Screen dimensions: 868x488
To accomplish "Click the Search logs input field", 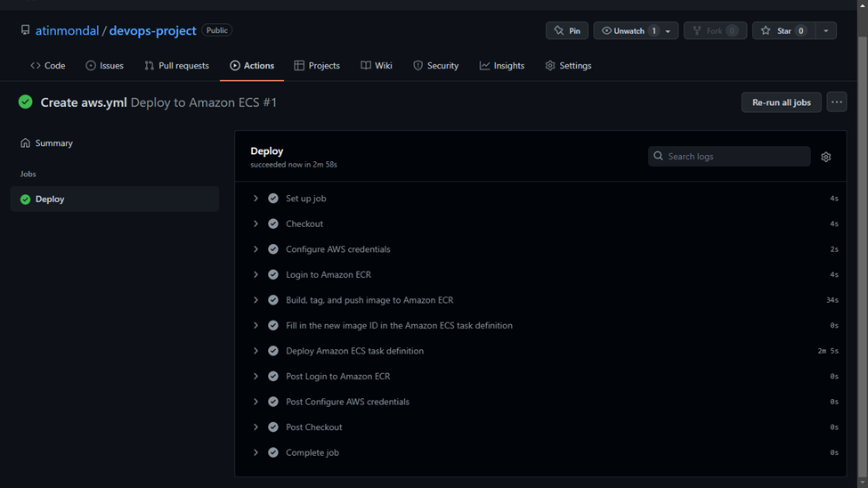I will coord(729,156).
